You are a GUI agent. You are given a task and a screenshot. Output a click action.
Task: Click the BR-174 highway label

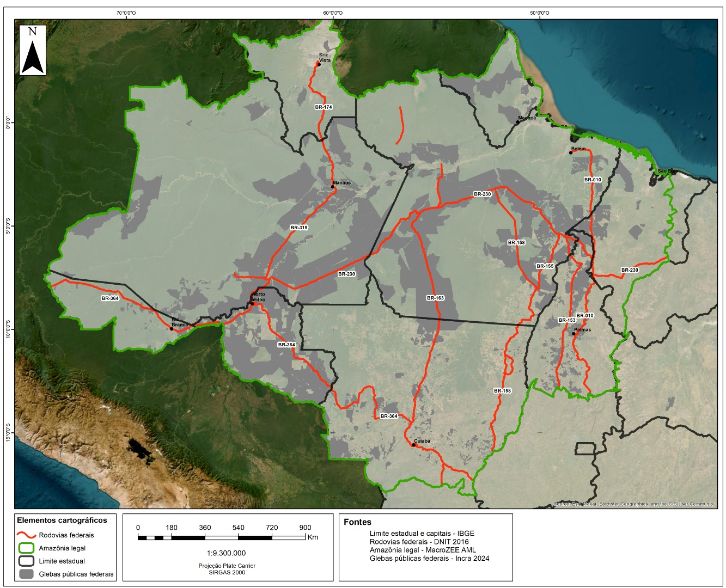coord(324,107)
